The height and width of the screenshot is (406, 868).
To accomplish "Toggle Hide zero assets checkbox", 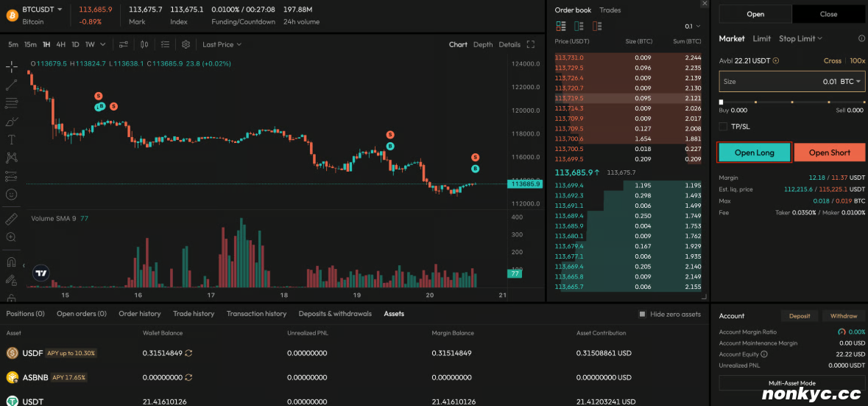I will click(x=642, y=314).
